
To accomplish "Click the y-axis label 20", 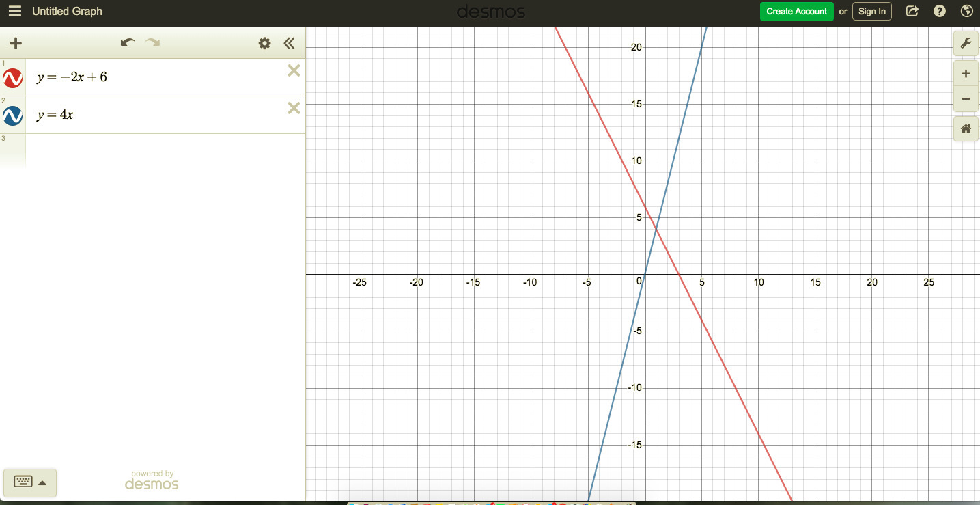I will pos(636,47).
